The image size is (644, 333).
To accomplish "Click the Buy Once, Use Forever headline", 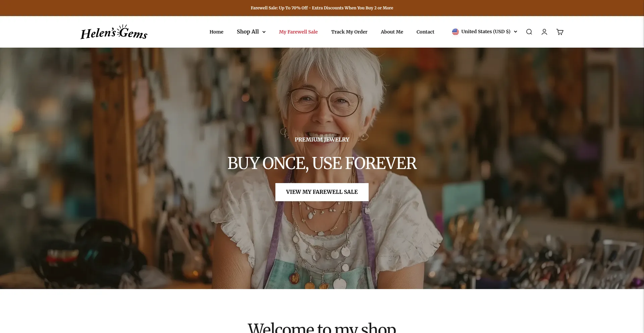I will 322,164.
